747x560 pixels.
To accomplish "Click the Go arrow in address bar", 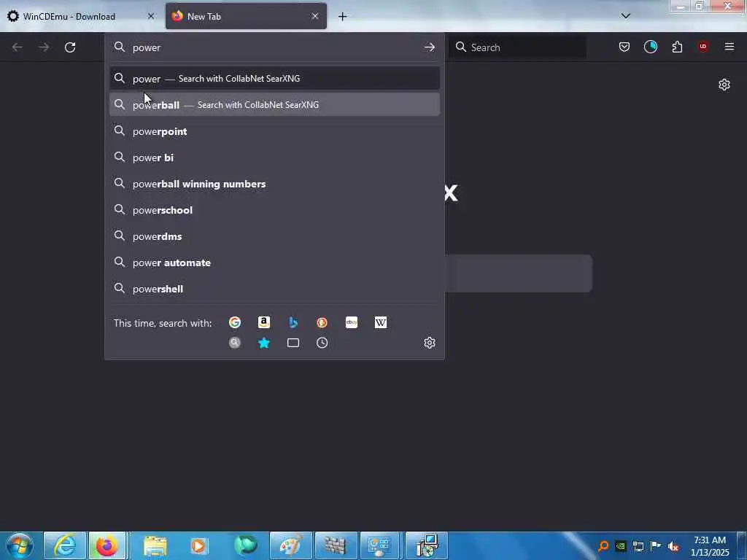I will [x=429, y=47].
